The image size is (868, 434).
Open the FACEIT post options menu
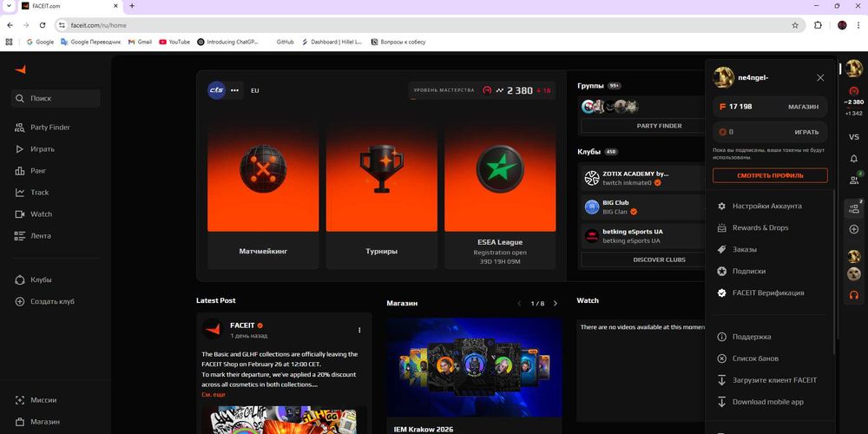[x=359, y=330]
